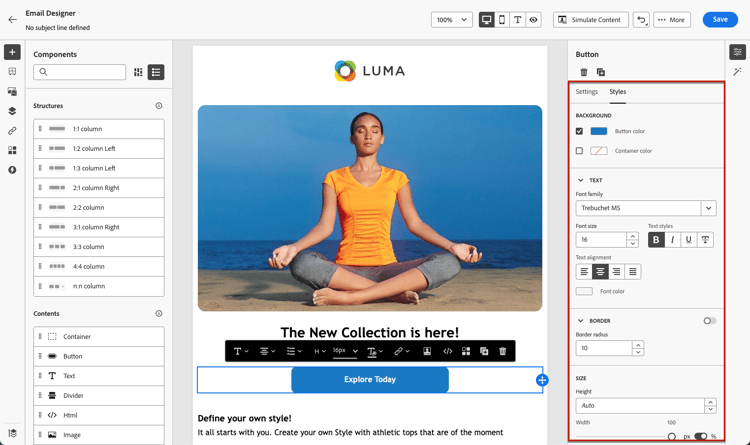The height and width of the screenshot is (445, 750).
Task: Open the zoom 100% dropdown
Action: [x=452, y=20]
